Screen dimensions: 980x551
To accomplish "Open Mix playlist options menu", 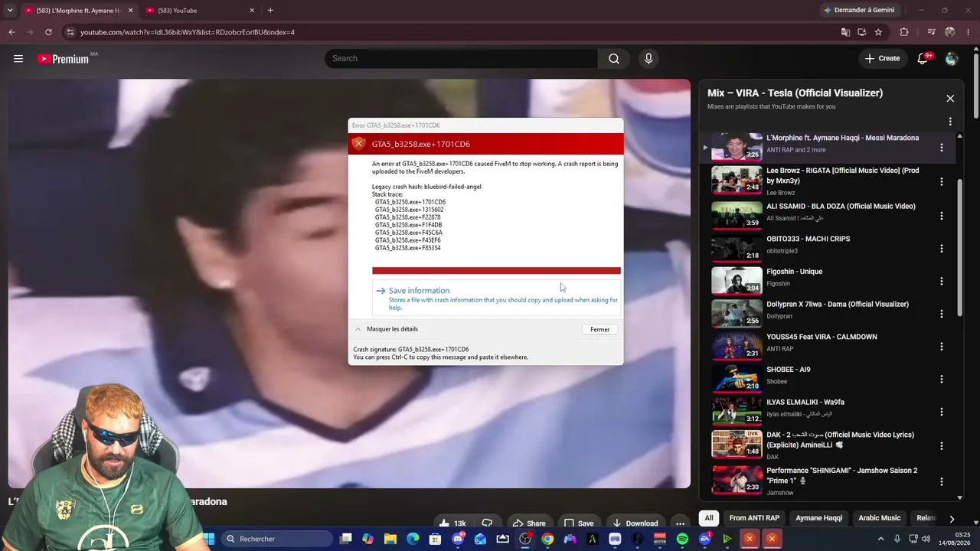I will point(950,122).
